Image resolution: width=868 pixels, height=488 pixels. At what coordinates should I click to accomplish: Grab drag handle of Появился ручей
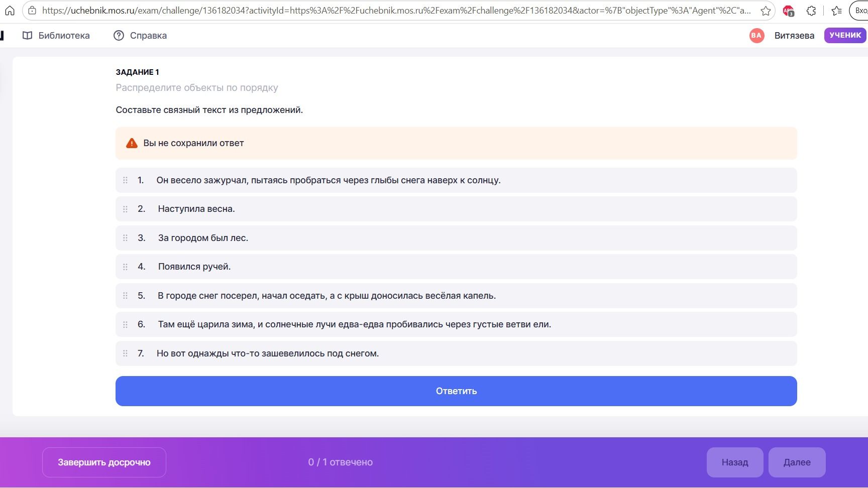(x=125, y=267)
